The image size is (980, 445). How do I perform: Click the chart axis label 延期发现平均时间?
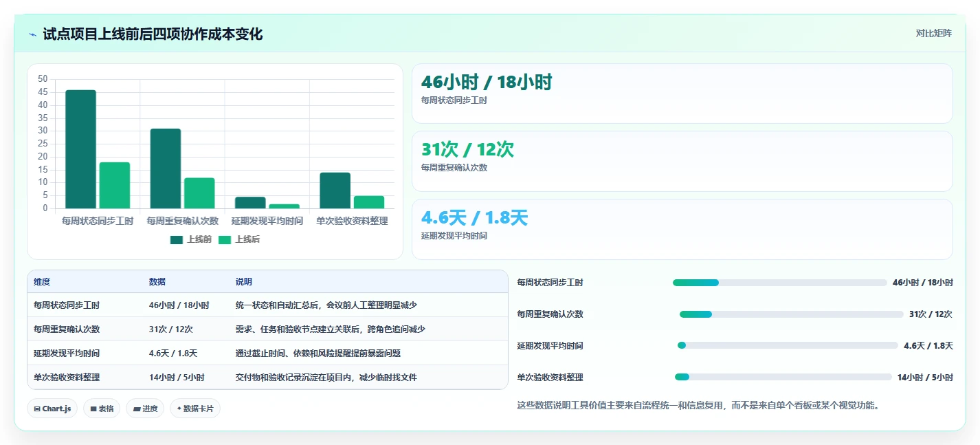267,221
